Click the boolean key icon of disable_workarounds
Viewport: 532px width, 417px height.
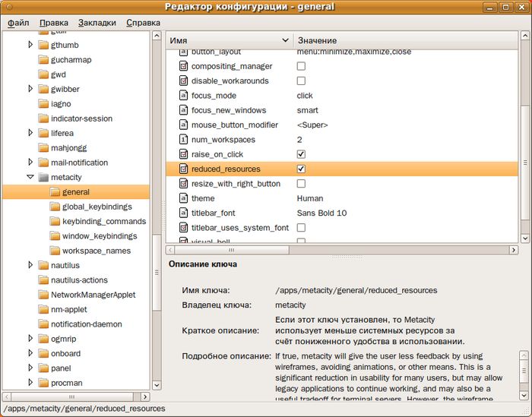point(183,81)
